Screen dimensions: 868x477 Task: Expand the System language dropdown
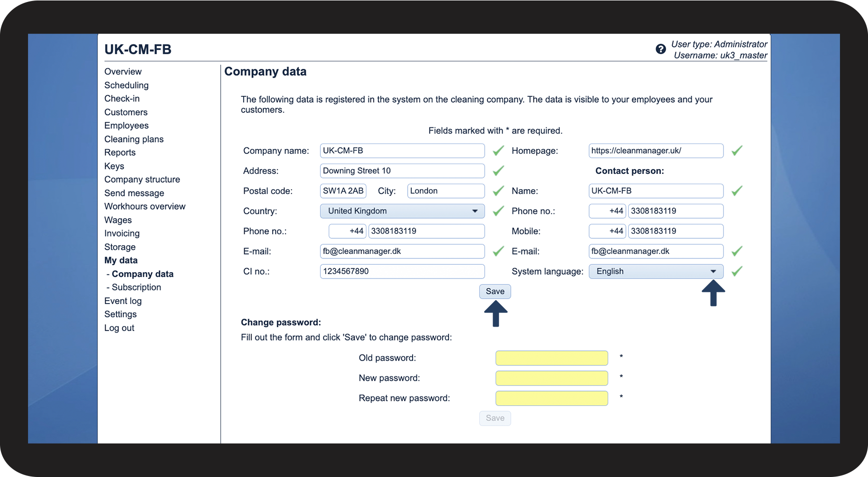click(655, 272)
